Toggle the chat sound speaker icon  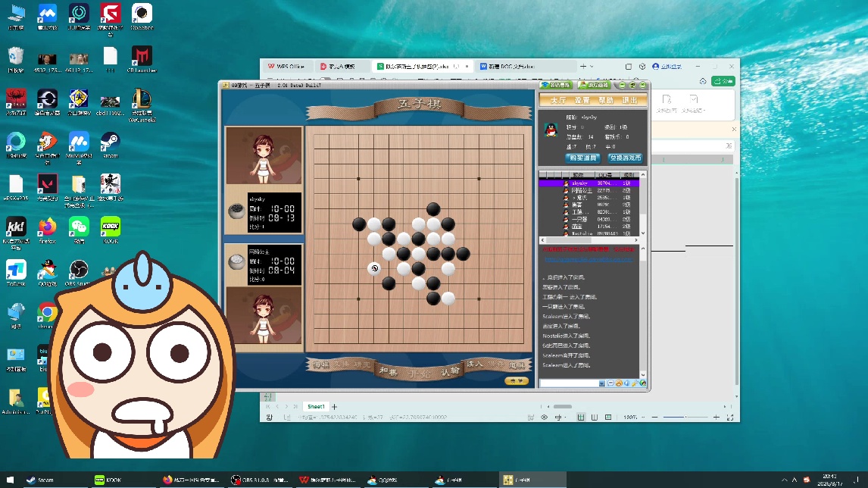(626, 383)
